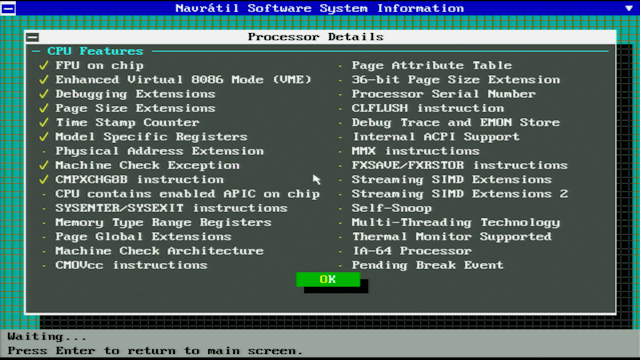Open the Processor Details dialog system menu icon

[x=33, y=37]
